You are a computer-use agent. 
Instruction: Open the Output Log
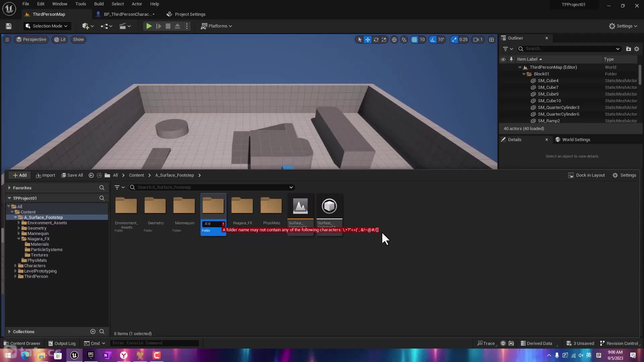62,344
